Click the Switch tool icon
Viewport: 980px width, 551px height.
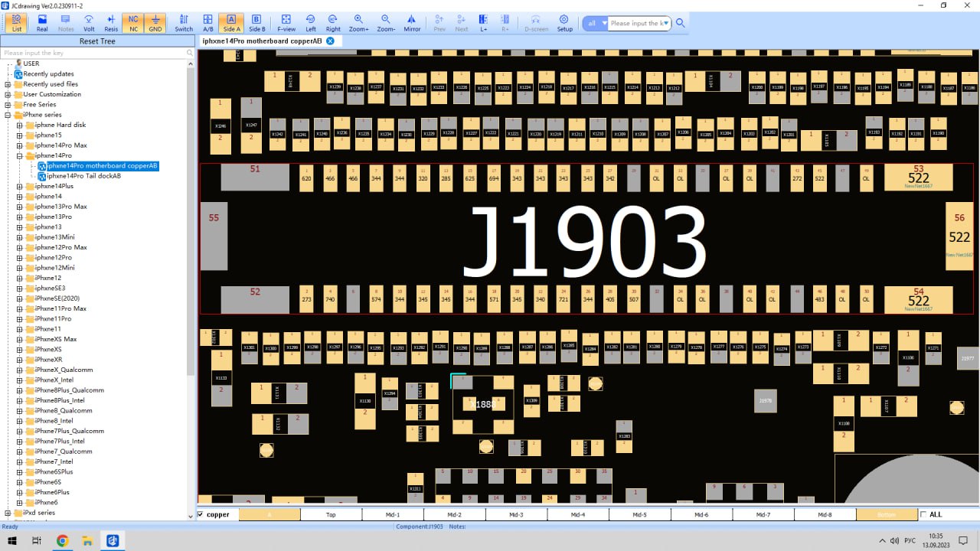(184, 22)
